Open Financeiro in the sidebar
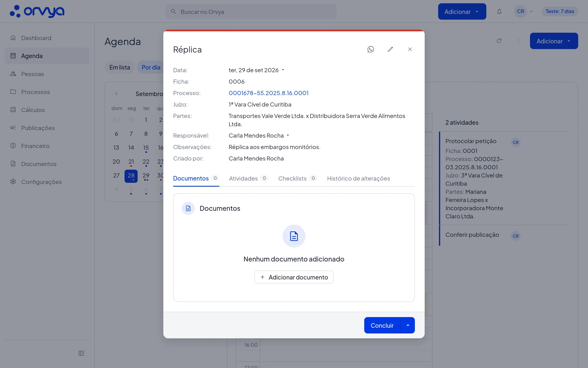This screenshot has height=368, width=588. tap(47, 146)
